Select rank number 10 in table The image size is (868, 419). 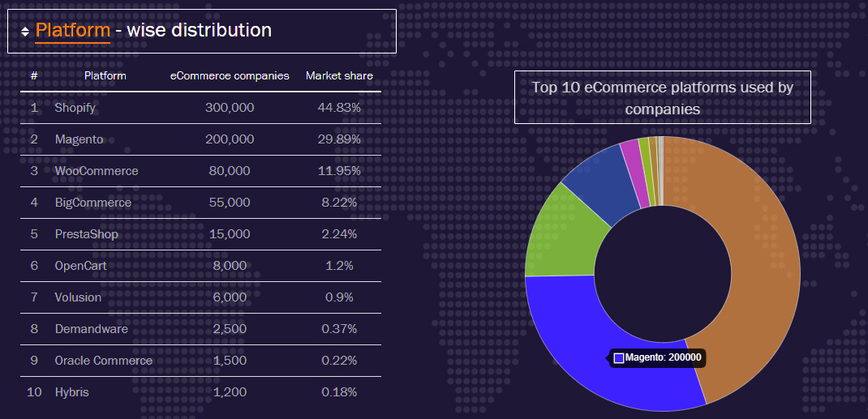point(34,392)
